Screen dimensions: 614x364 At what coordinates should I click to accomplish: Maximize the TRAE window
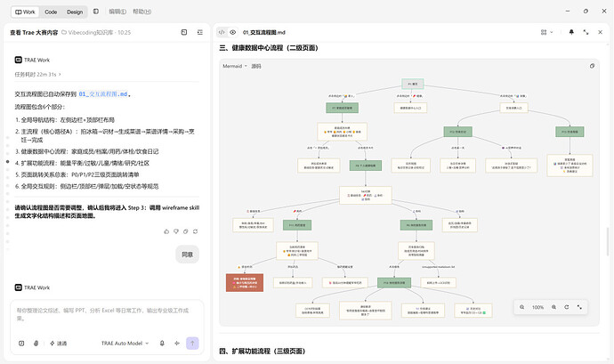[586, 12]
